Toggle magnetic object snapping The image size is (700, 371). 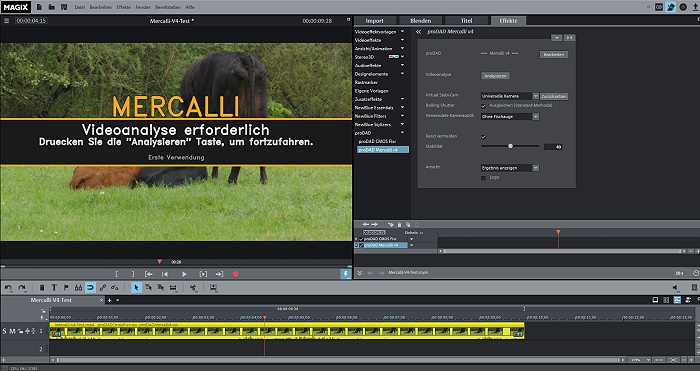[90, 288]
